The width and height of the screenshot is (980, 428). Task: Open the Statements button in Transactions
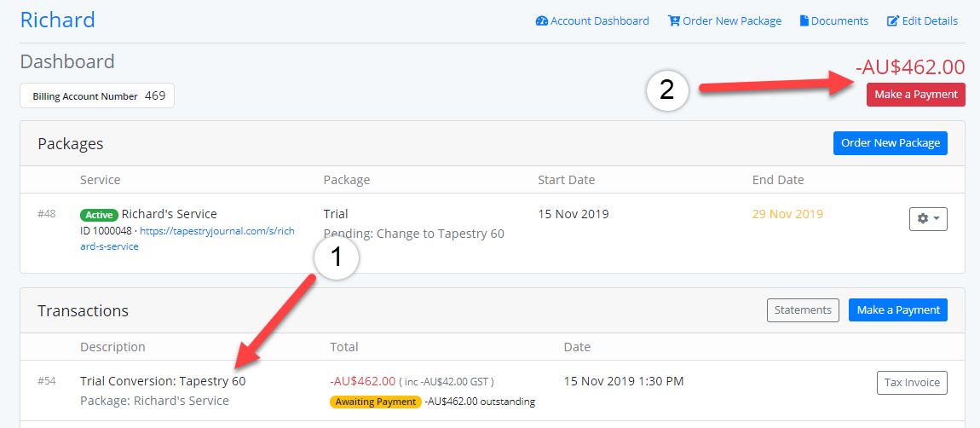(803, 310)
